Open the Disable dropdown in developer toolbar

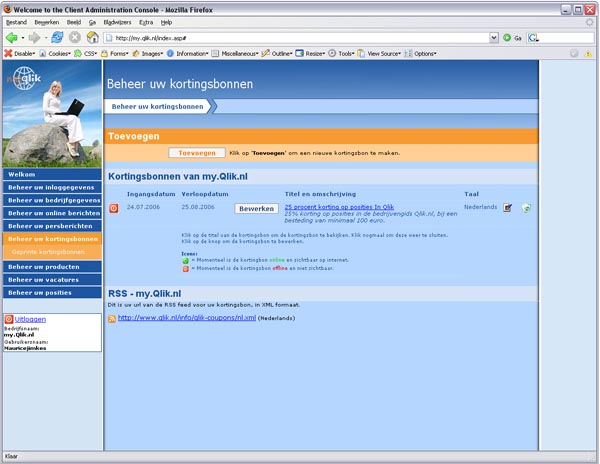coord(23,53)
